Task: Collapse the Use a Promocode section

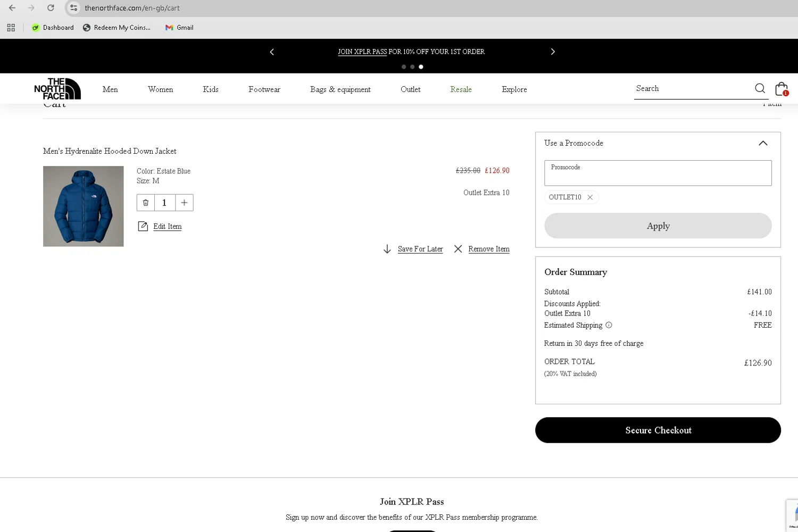Action: (x=763, y=143)
